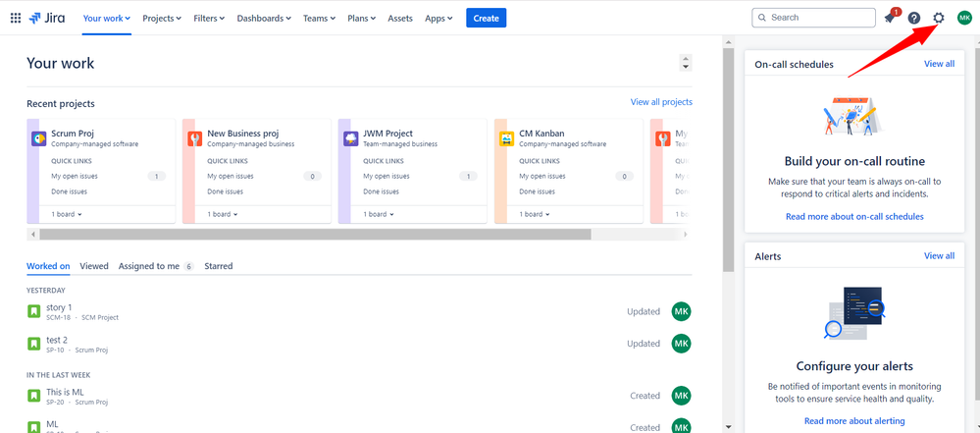The width and height of the screenshot is (980, 433).
Task: Click the MK avatar in story 1 row
Action: click(x=681, y=311)
